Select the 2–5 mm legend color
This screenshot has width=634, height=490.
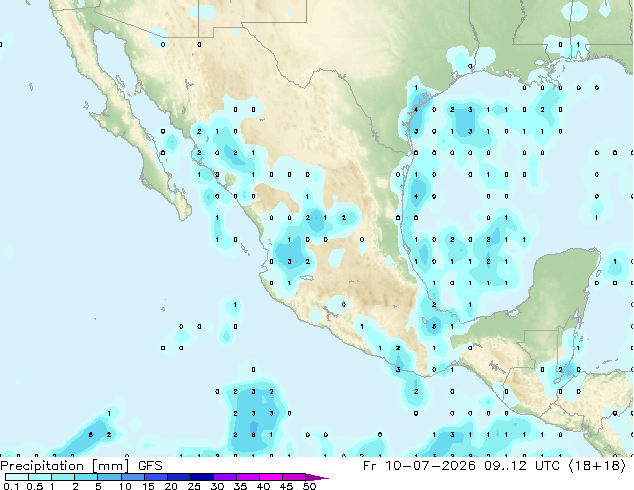click(x=86, y=477)
